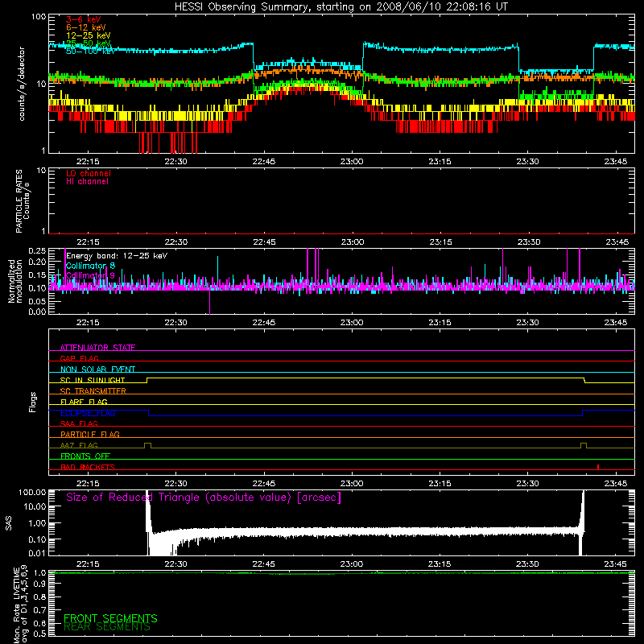
Task: Click the HI channel legend label
Action: pos(87,182)
